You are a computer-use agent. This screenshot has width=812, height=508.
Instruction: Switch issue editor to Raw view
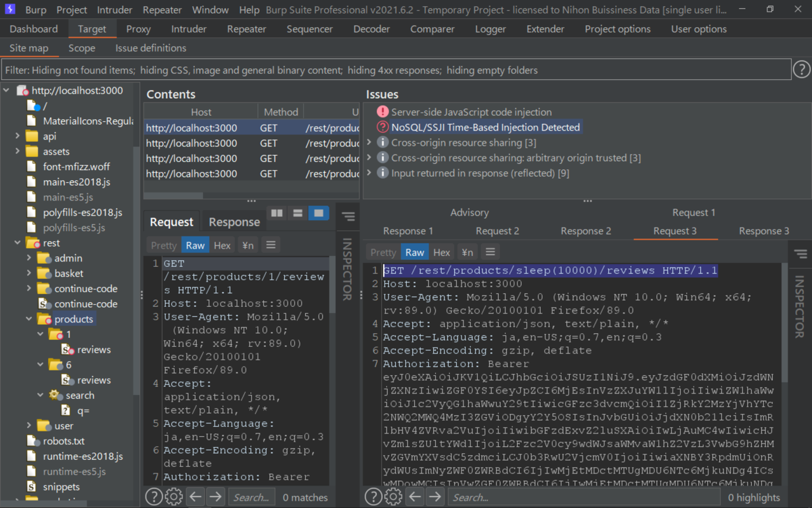pyautogui.click(x=415, y=252)
